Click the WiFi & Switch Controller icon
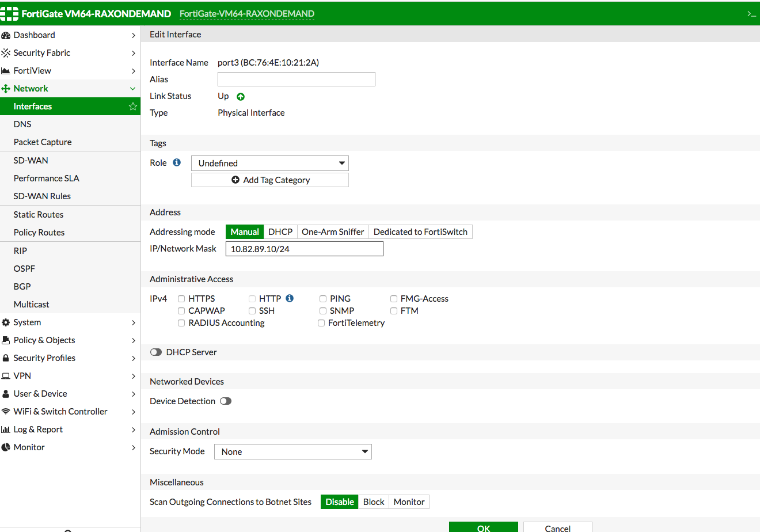 (x=6, y=412)
